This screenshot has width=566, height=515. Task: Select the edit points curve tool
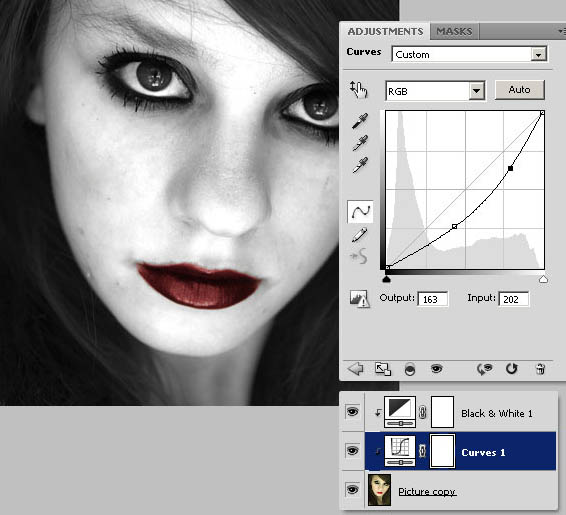click(x=360, y=212)
